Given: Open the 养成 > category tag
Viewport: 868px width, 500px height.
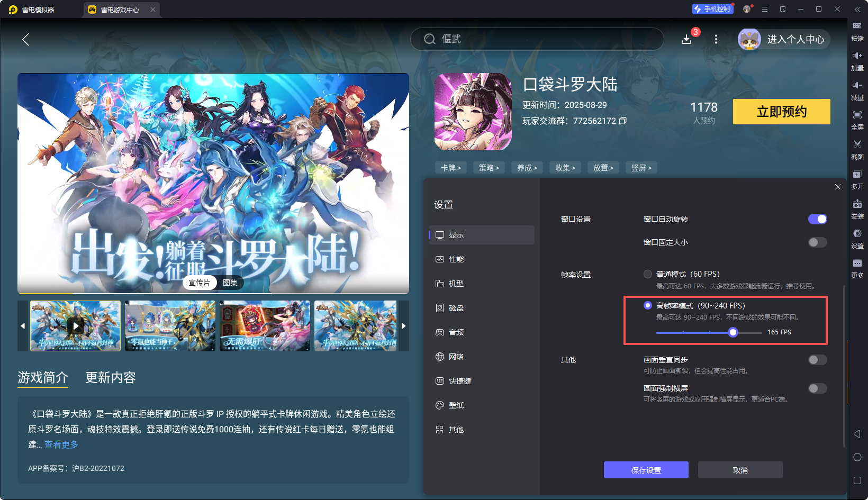Looking at the screenshot, I should click(x=527, y=168).
